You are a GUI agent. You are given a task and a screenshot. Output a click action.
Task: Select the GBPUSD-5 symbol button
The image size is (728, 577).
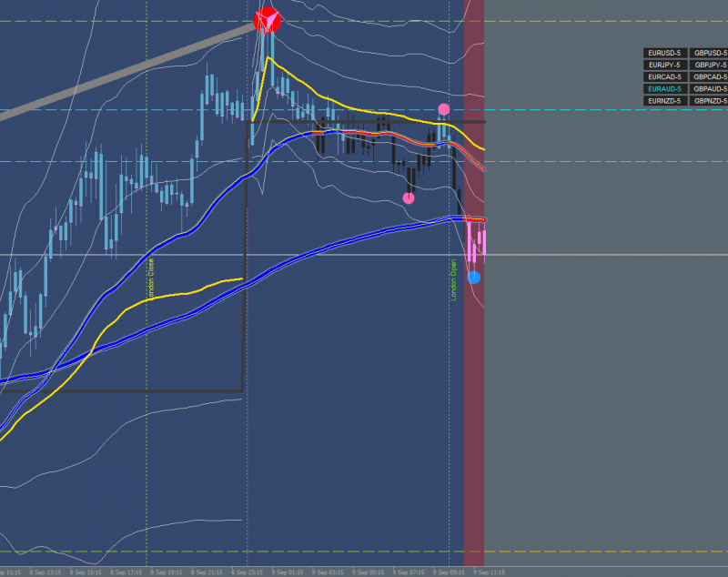pos(709,53)
